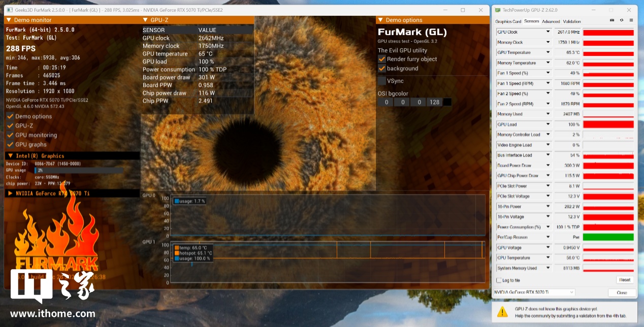This screenshot has height=327, width=644.
Task: Expand the NVIDIA GeForce RTX 5070 Ti section
Action: click(x=10, y=193)
